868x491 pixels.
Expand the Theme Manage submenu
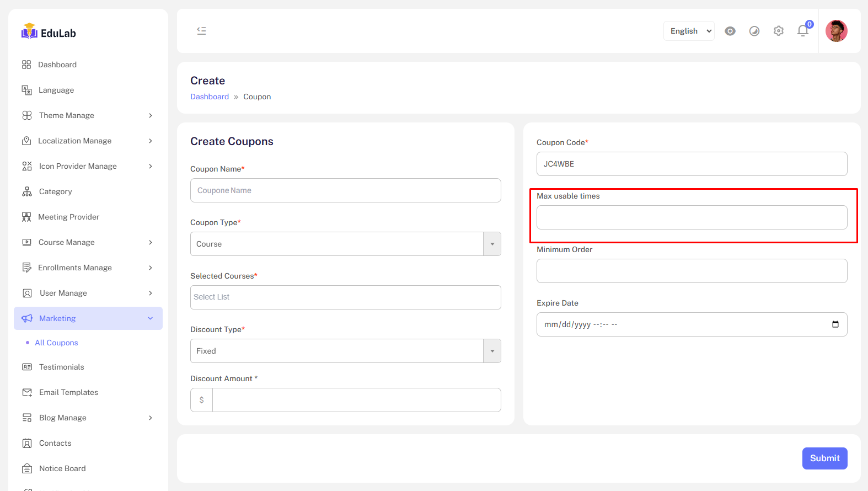click(x=88, y=115)
